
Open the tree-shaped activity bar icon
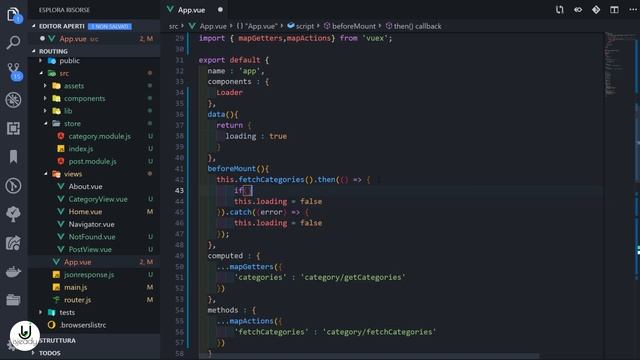pos(13,214)
